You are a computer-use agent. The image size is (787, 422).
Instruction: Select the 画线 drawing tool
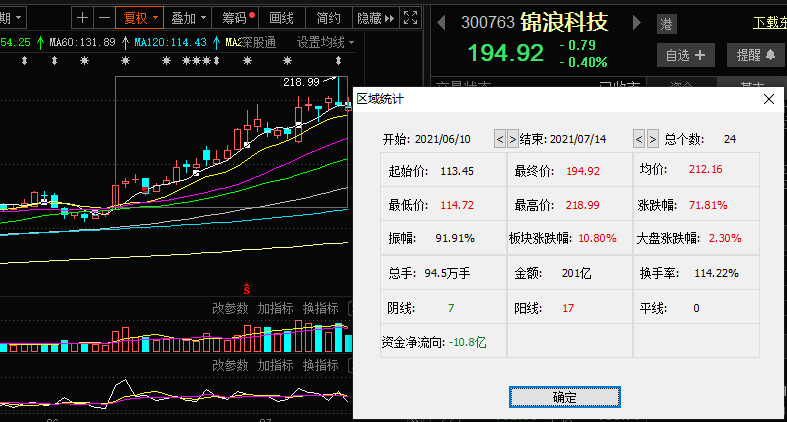tap(283, 18)
